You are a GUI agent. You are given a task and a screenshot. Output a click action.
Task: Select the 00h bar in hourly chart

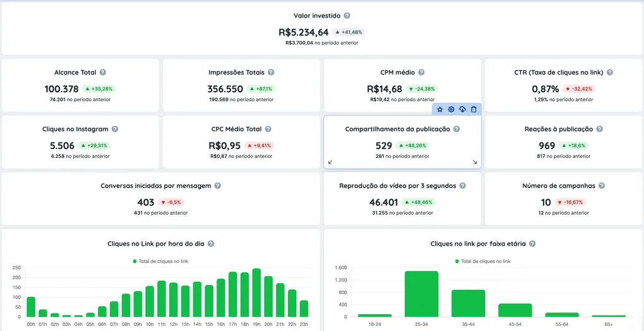[31, 307]
